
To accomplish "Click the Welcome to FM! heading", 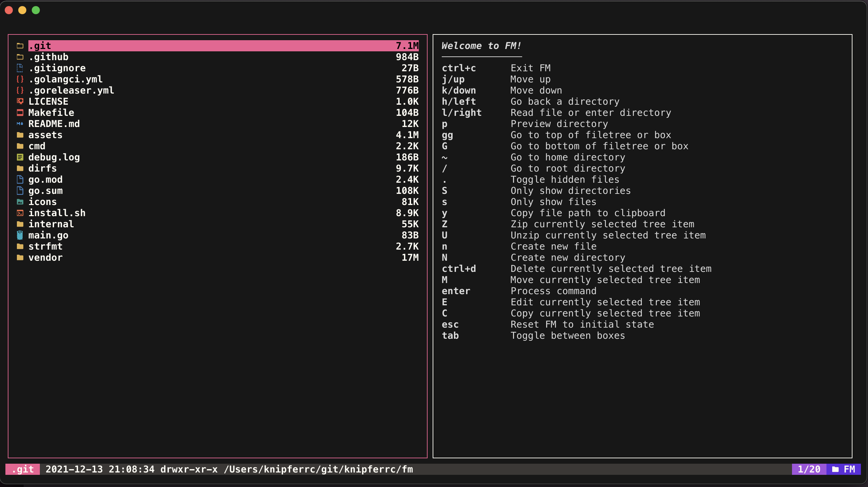I will tap(481, 46).
